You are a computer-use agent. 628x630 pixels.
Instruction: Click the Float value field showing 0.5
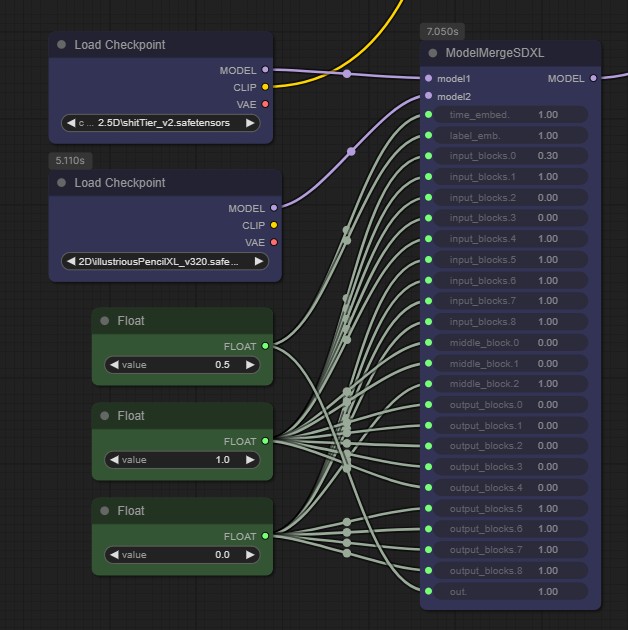(182, 365)
